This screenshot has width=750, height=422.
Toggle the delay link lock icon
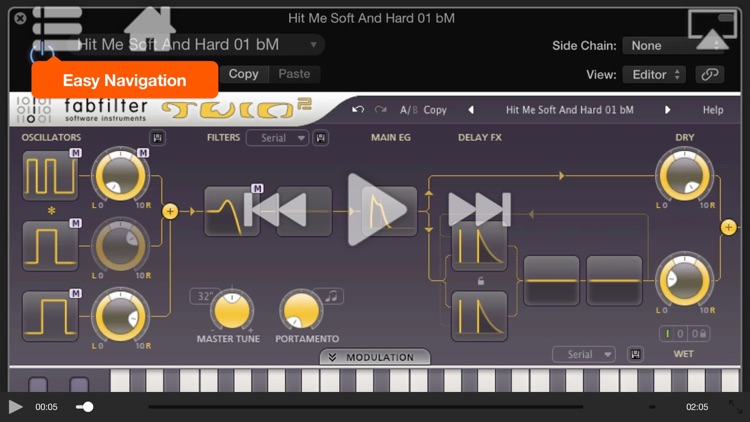(x=480, y=281)
